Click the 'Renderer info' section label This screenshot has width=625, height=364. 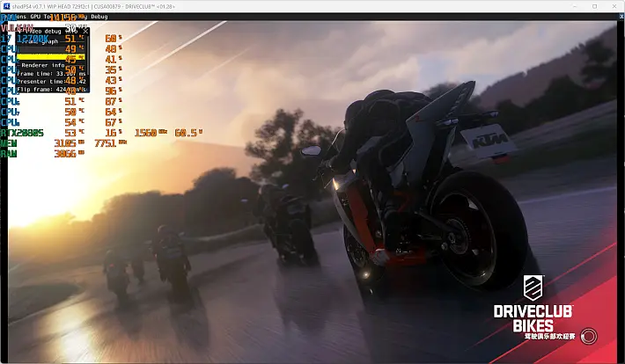[43, 65]
